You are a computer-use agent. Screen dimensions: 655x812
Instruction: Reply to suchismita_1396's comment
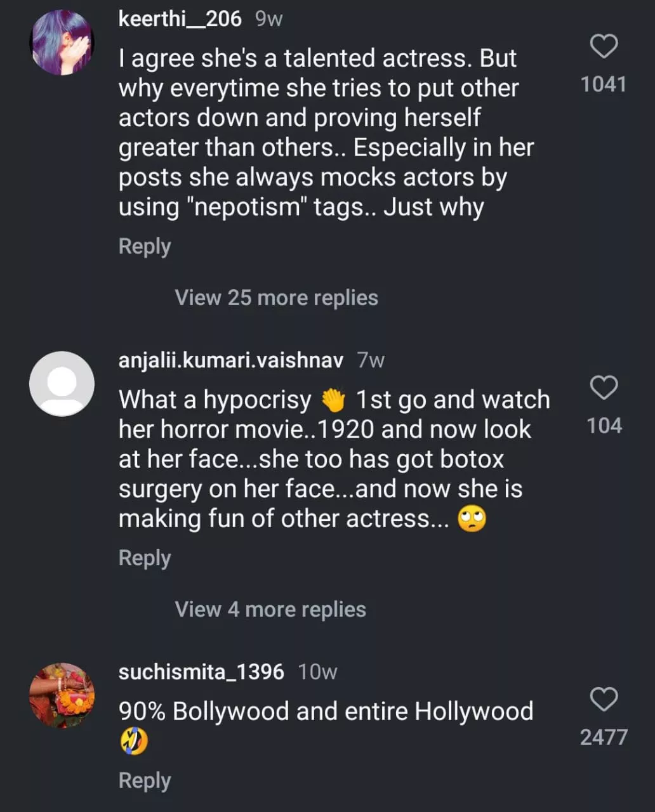tap(145, 780)
